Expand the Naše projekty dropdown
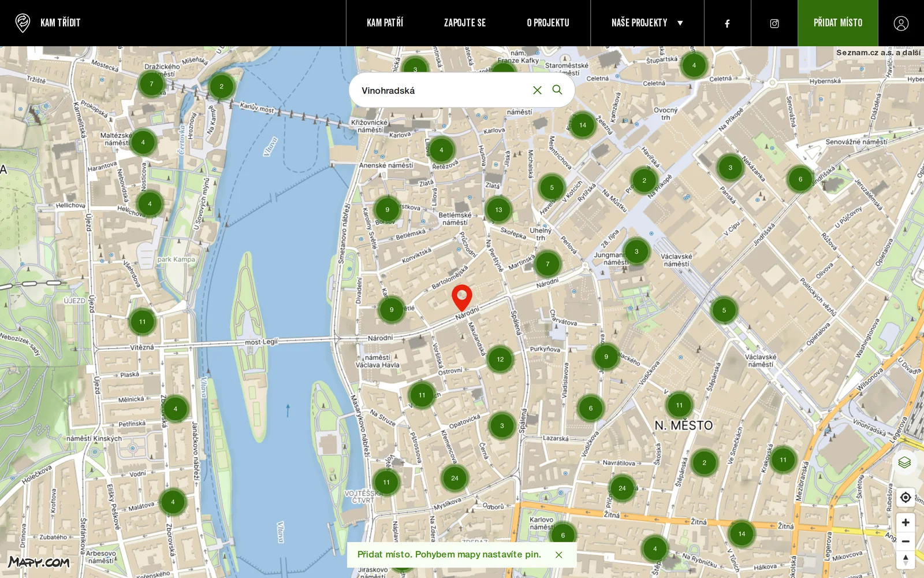The height and width of the screenshot is (578, 924). (647, 23)
